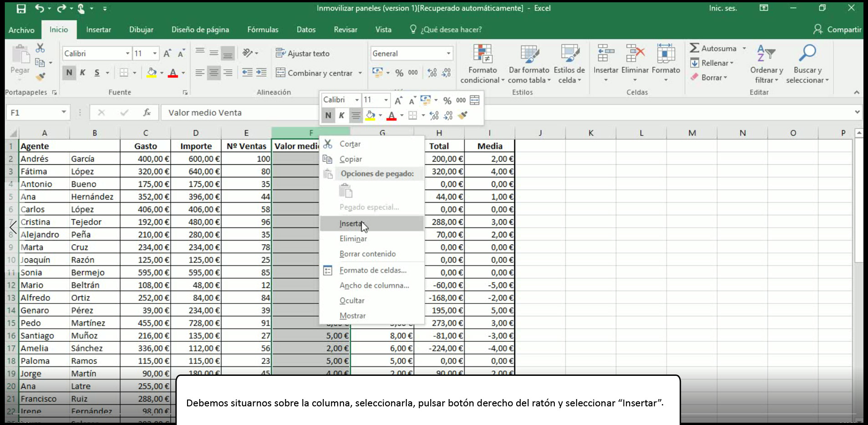Click the Buscar y seleccionar button
The height and width of the screenshot is (425, 868).
click(x=807, y=64)
